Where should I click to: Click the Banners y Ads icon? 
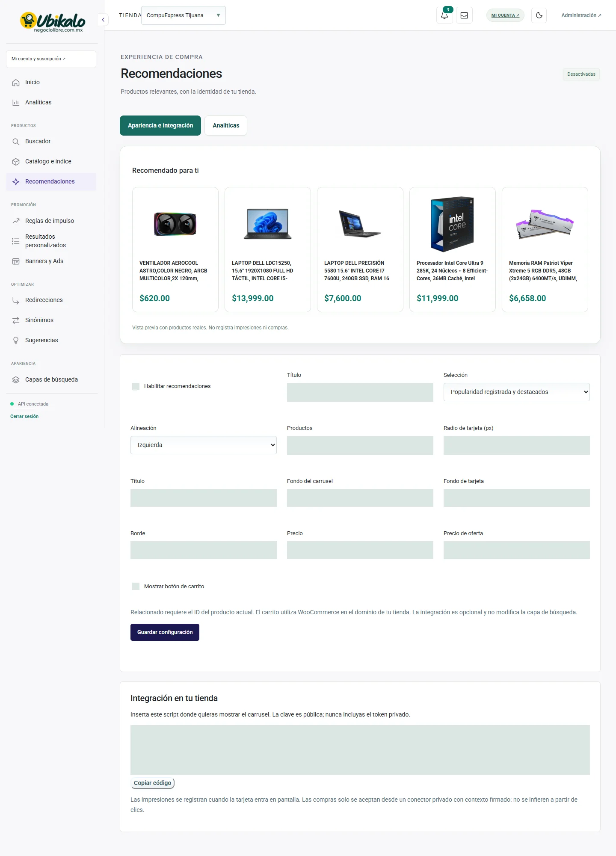[x=16, y=261]
